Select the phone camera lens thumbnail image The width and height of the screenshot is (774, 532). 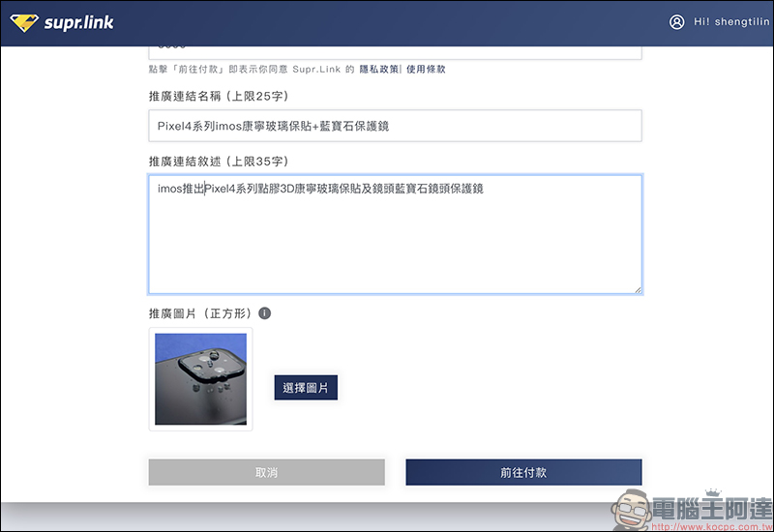coord(200,379)
